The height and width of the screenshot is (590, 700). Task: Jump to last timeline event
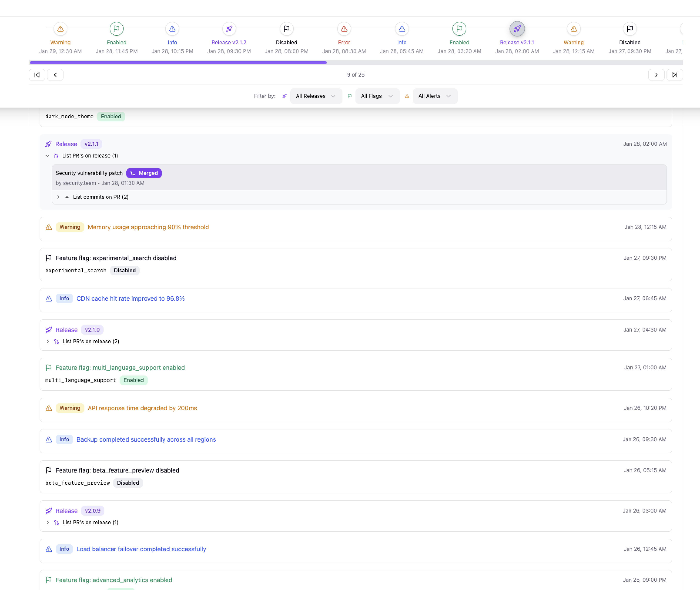click(x=675, y=75)
